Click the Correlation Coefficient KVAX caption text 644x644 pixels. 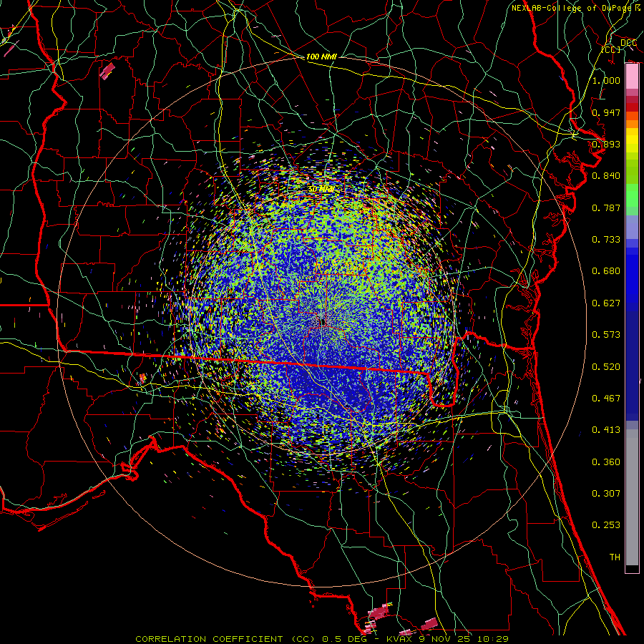(x=322, y=639)
